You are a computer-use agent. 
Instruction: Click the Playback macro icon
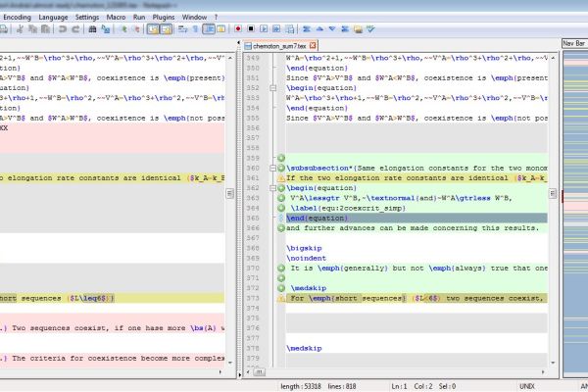264,29
